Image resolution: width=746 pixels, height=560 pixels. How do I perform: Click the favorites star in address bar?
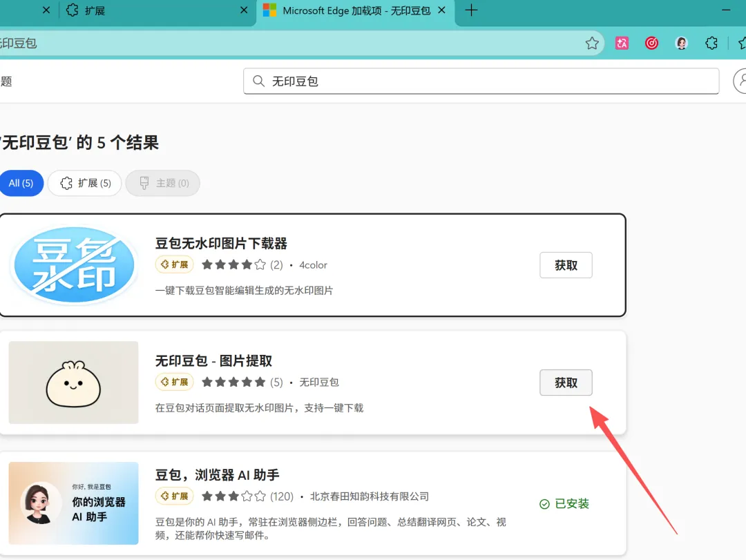592,44
